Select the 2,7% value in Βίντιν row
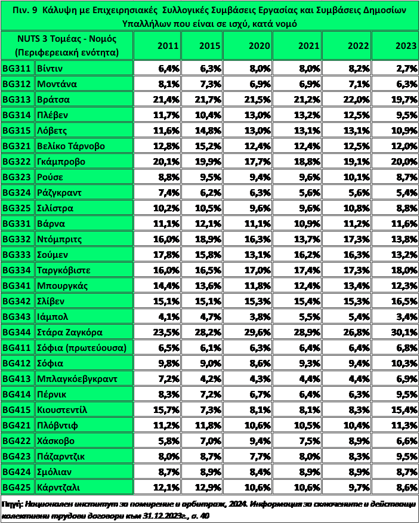 pyautogui.click(x=395, y=68)
